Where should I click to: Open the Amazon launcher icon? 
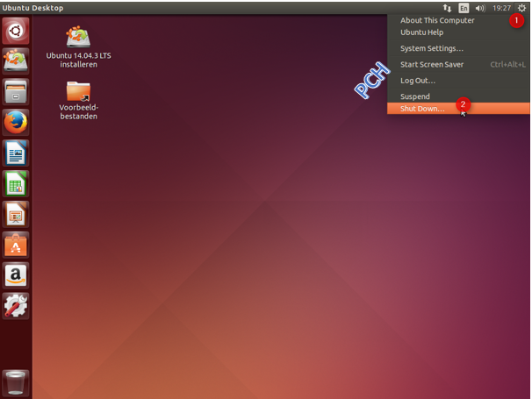click(16, 275)
